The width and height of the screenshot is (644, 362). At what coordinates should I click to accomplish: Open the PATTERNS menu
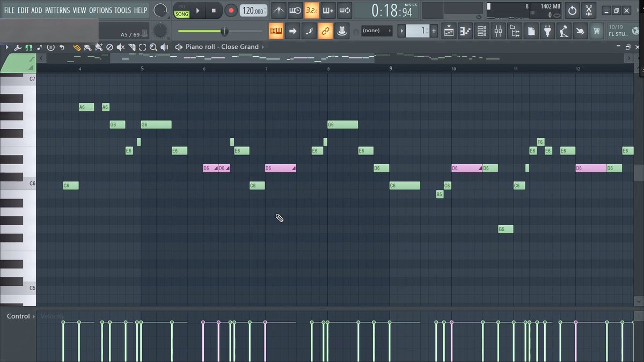[57, 10]
